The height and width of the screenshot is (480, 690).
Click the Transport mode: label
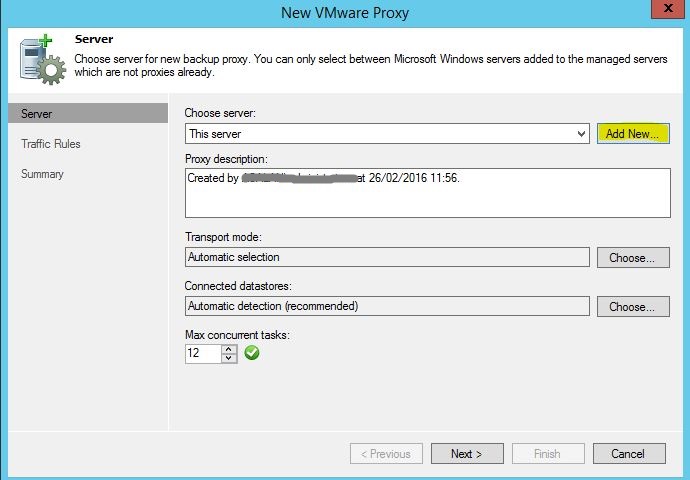coord(223,237)
